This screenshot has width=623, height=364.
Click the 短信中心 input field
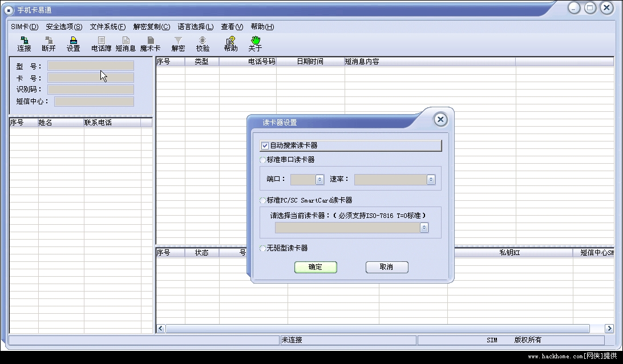click(x=94, y=102)
